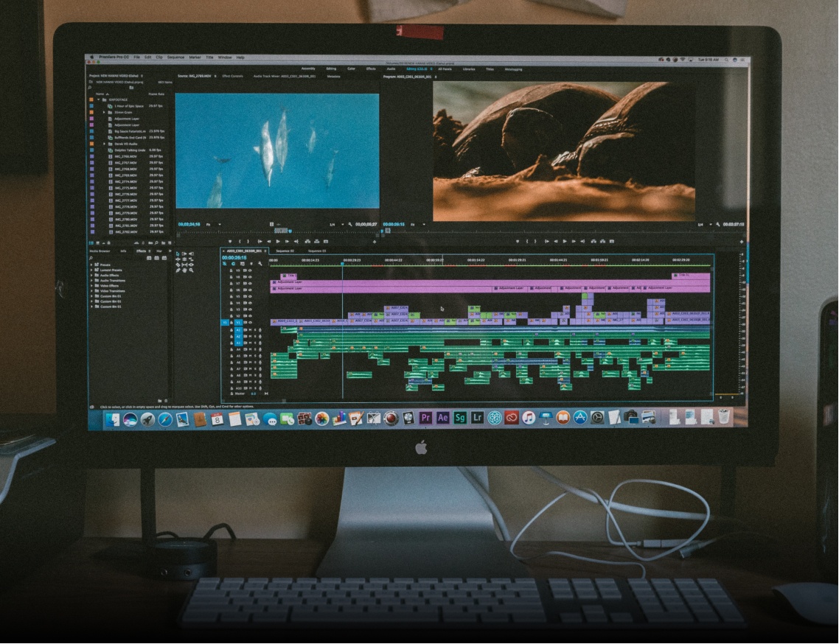Screen dimensions: 839x644
Task: Expand the Lumetri Presets folder
Action: pos(91,270)
